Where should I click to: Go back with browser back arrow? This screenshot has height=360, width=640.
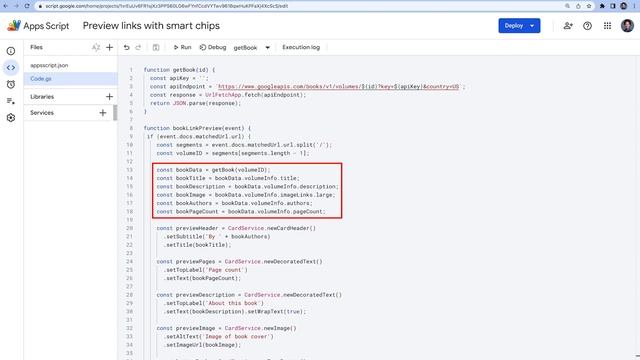point(5,6)
